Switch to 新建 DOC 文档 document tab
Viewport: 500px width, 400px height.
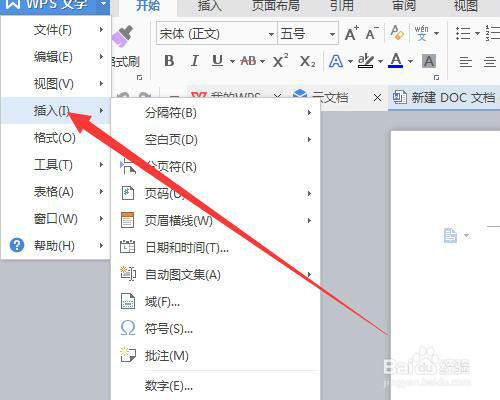tap(444, 98)
